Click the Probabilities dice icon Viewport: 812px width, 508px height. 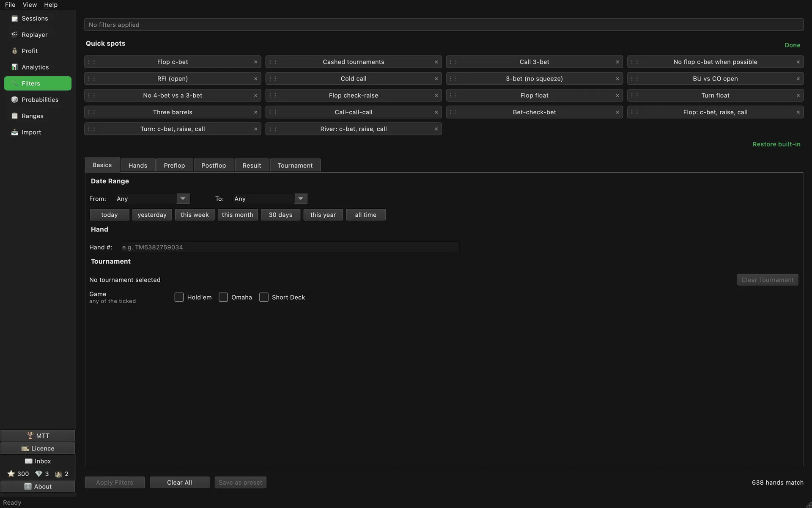click(15, 100)
